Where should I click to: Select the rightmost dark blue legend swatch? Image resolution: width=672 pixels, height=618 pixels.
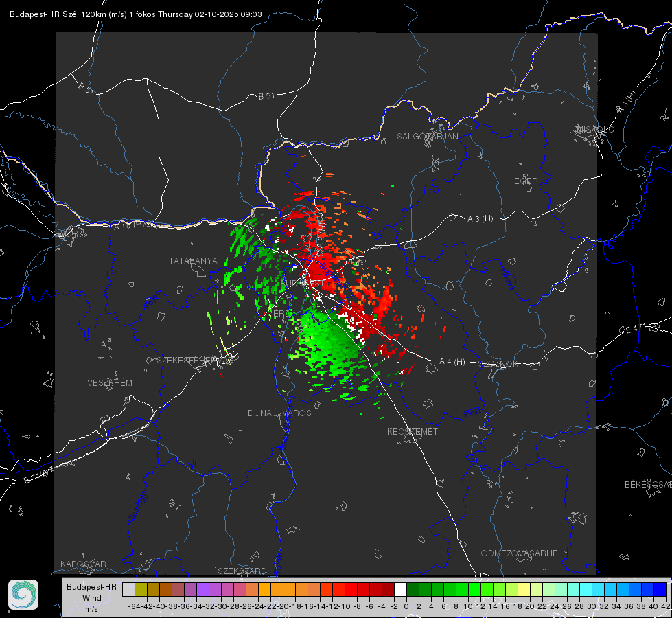[660, 590]
